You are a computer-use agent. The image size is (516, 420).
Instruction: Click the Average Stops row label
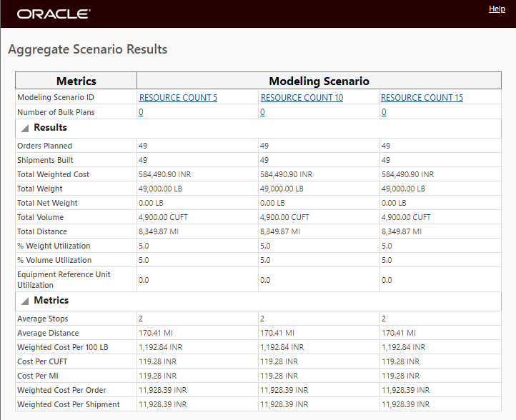43,319
